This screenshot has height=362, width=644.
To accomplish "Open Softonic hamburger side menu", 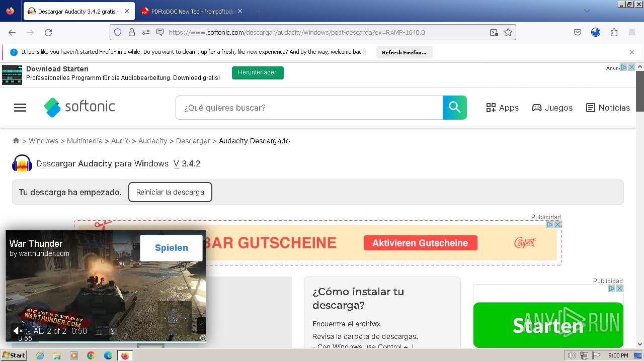I will [x=20, y=108].
